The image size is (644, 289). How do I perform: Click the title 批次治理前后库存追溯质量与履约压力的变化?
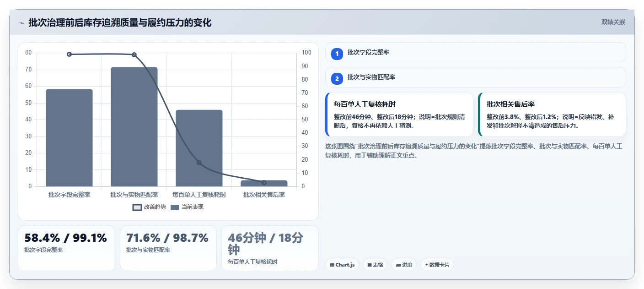[120, 23]
